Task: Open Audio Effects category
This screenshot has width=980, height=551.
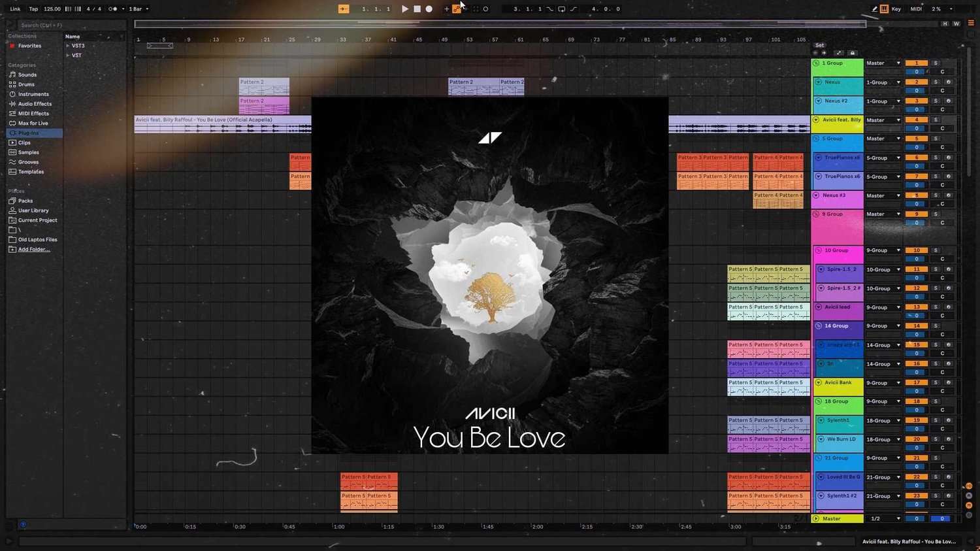Action: click(35, 104)
